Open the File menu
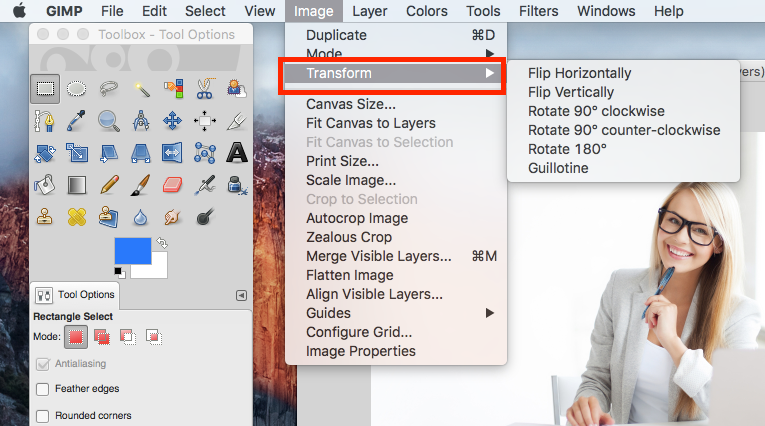 (112, 11)
